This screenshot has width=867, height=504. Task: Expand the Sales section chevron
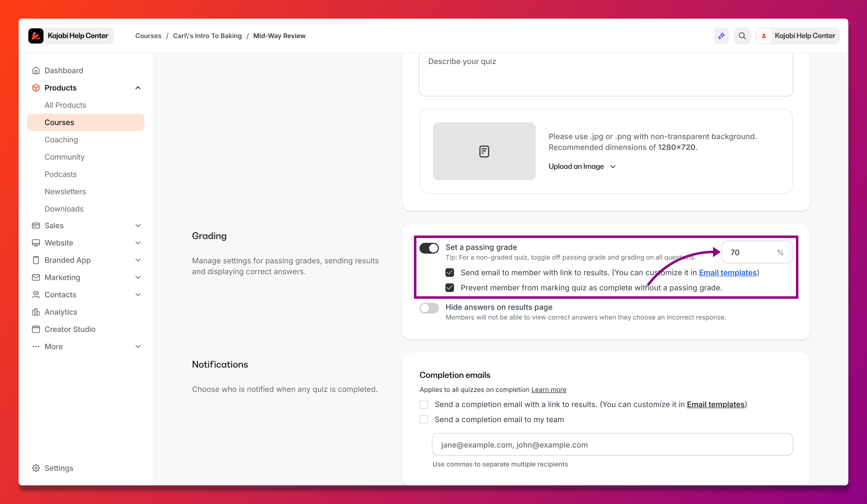click(138, 226)
